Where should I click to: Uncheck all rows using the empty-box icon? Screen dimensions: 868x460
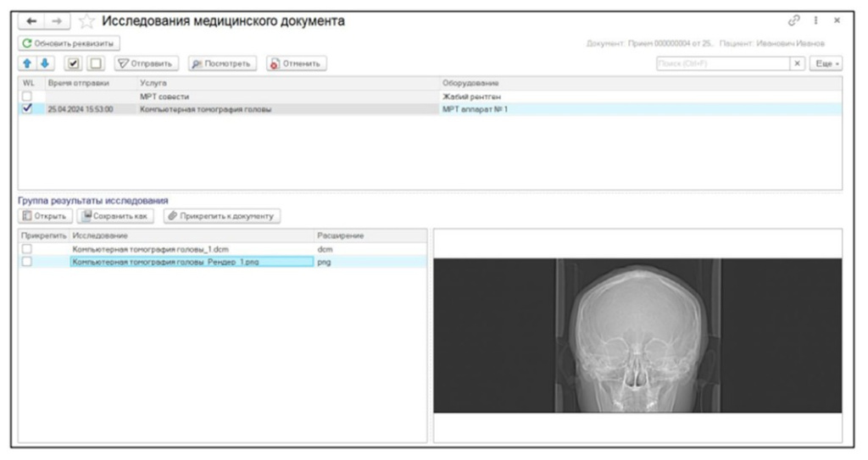[96, 64]
